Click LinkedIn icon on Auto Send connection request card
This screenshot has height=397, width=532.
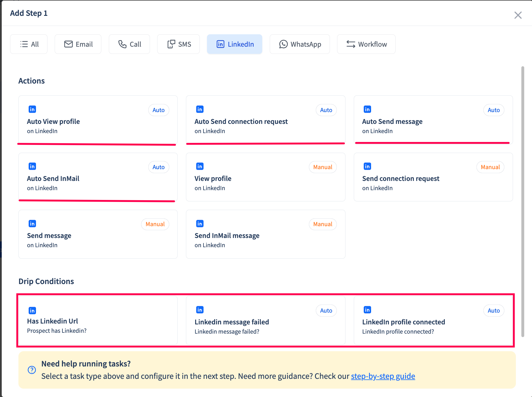coord(200,109)
